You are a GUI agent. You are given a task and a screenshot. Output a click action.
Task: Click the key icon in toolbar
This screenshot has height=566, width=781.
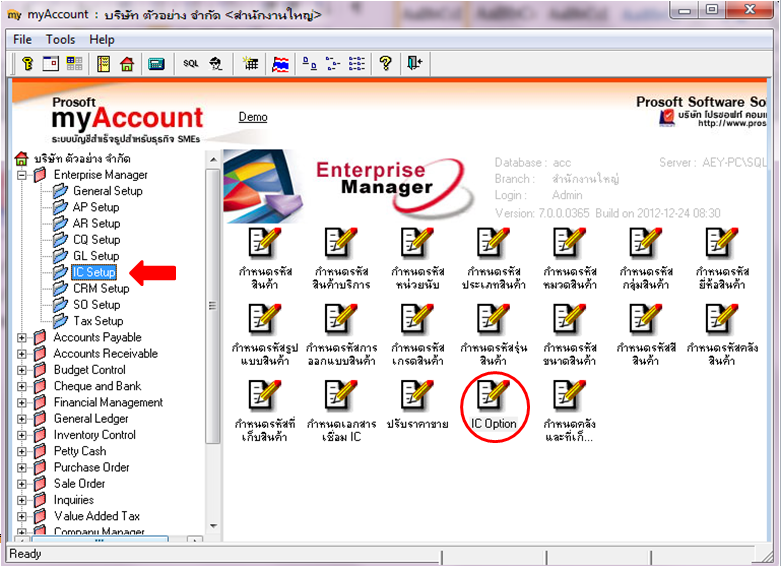point(27,64)
